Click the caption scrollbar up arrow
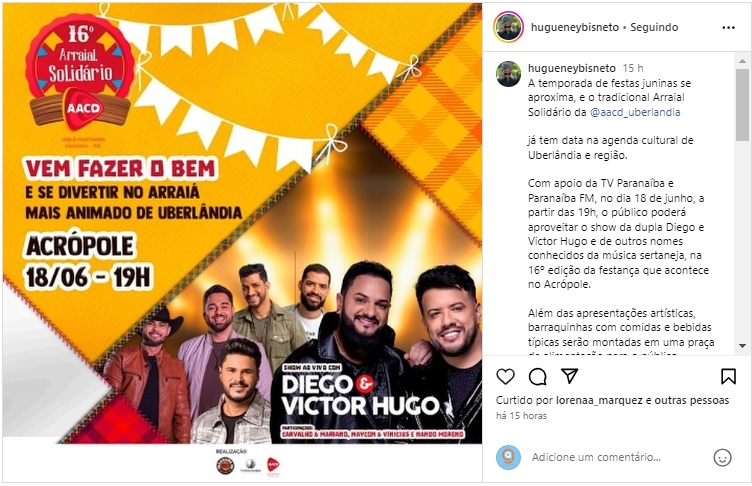The width and height of the screenshot is (752, 486). pos(742,61)
